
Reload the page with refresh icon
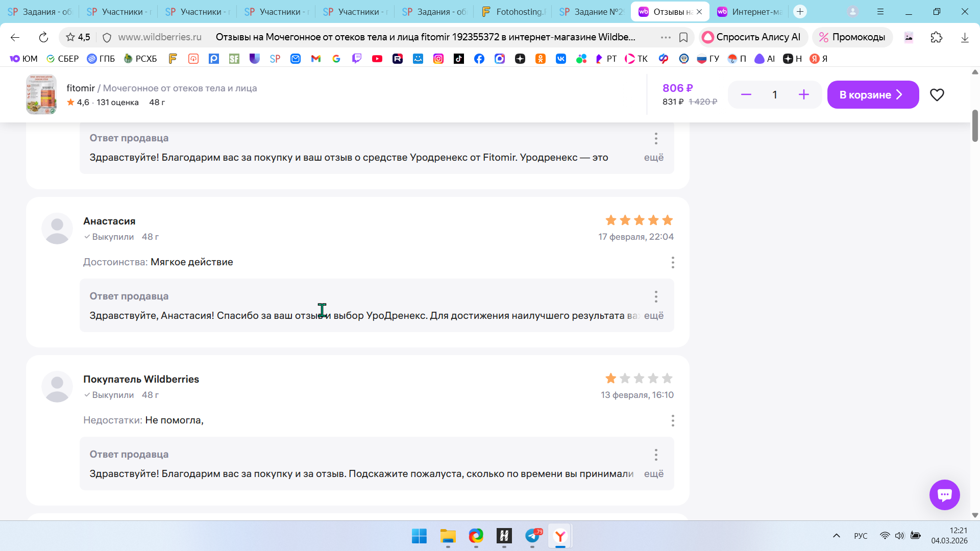[x=43, y=37]
